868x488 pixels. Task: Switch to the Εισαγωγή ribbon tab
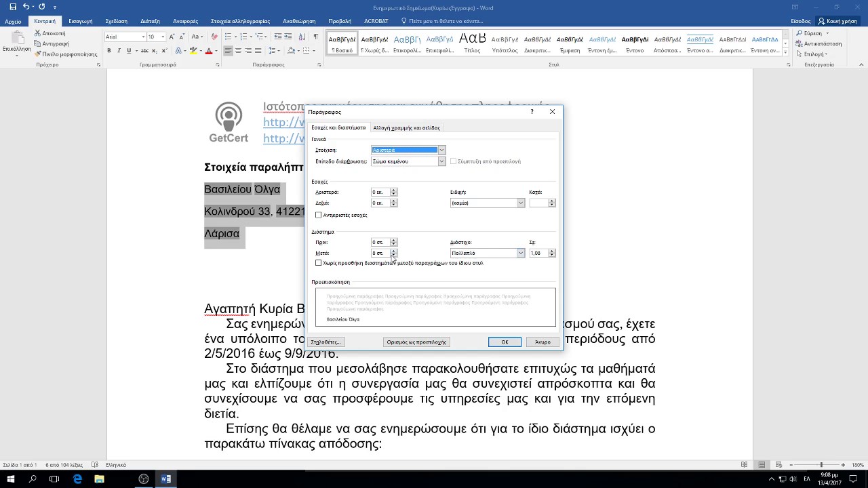(x=80, y=21)
